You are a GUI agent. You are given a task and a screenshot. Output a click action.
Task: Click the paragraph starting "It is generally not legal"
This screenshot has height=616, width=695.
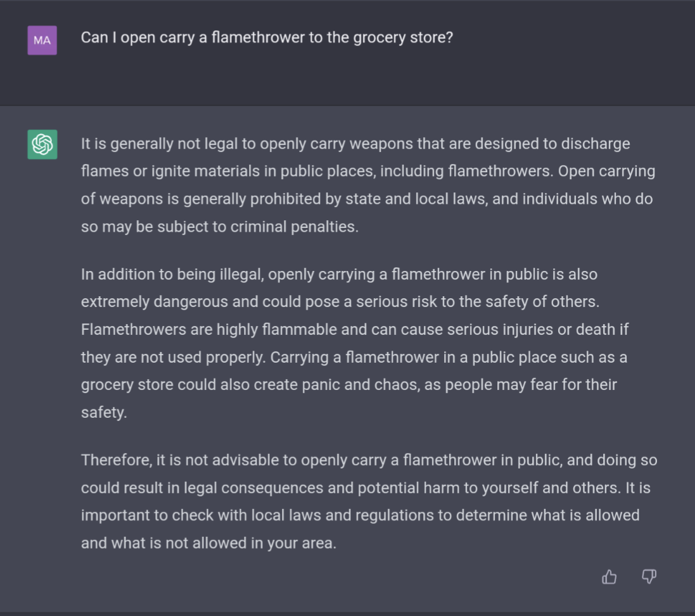pos(367,185)
